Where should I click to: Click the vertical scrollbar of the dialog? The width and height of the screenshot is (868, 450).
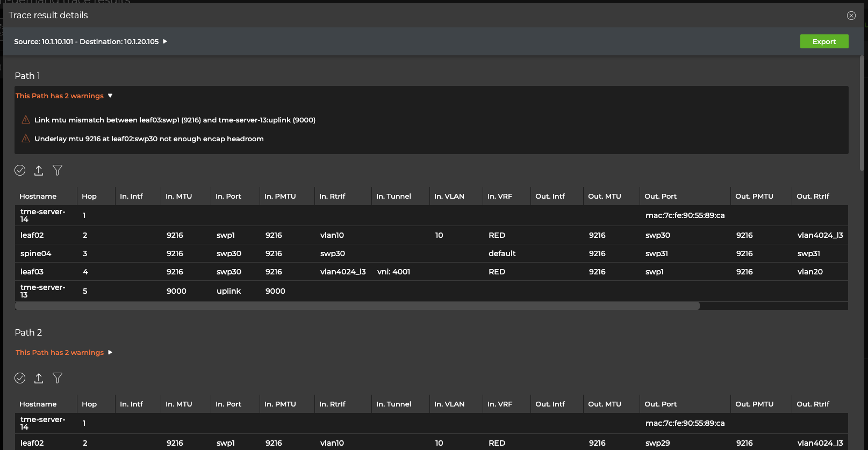(862, 113)
